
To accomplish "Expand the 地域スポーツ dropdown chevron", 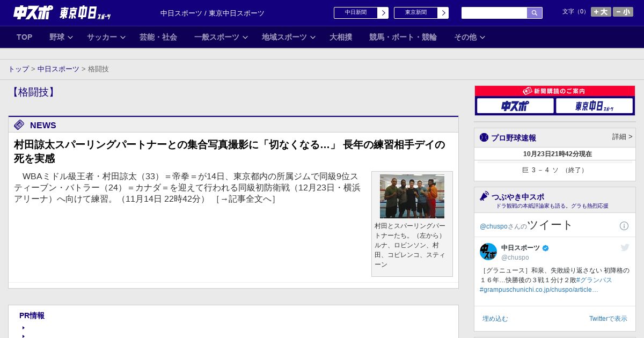I will (x=313, y=38).
